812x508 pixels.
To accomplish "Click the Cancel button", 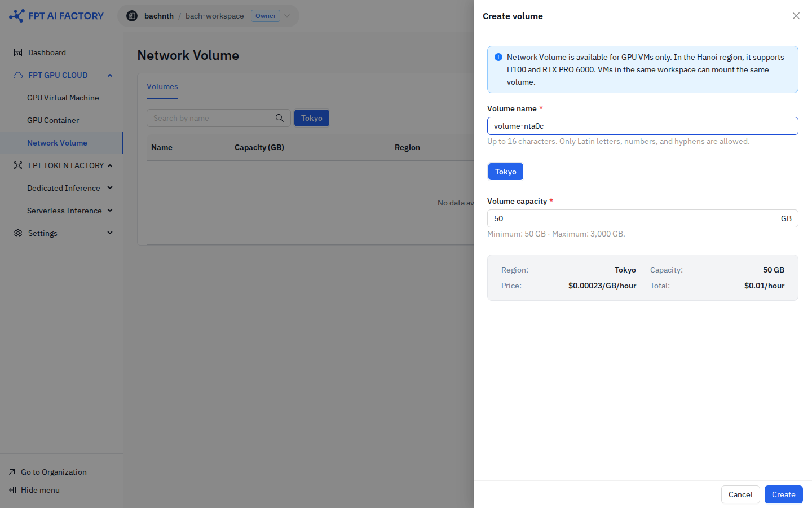I will 740,494.
